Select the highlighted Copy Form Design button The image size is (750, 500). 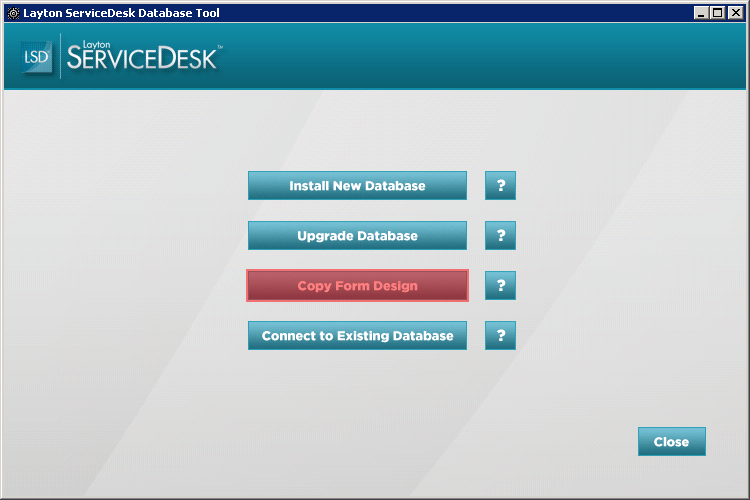[x=357, y=286]
